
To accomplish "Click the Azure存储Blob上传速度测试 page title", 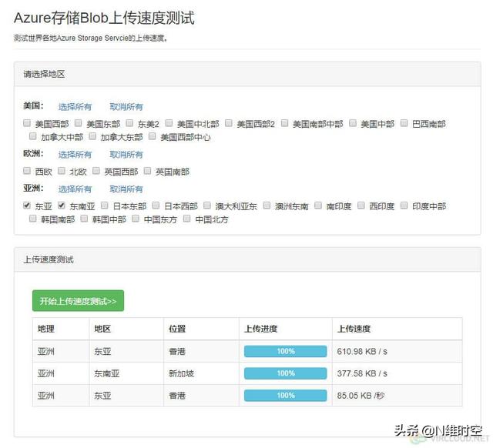I will click(x=104, y=17).
